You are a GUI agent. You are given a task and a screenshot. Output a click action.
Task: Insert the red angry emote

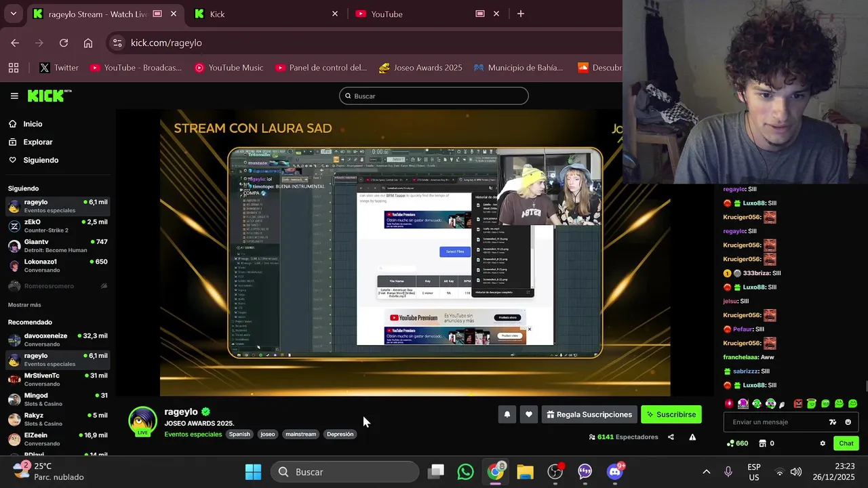coord(797,404)
